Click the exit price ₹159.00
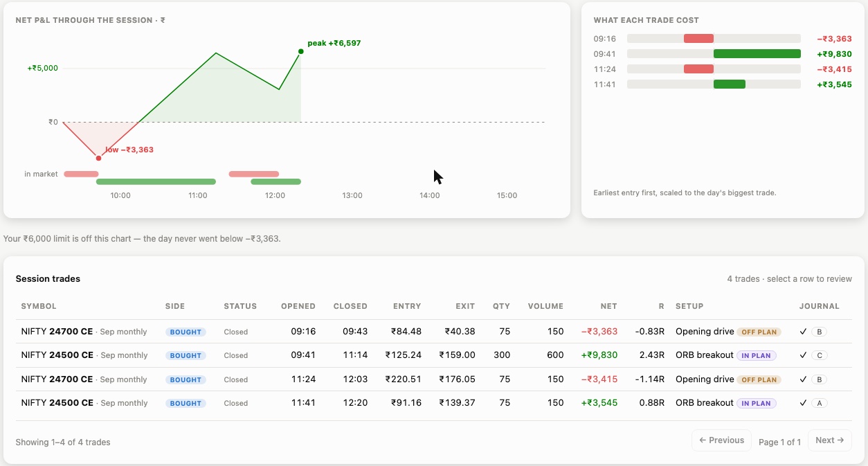 pyautogui.click(x=458, y=355)
